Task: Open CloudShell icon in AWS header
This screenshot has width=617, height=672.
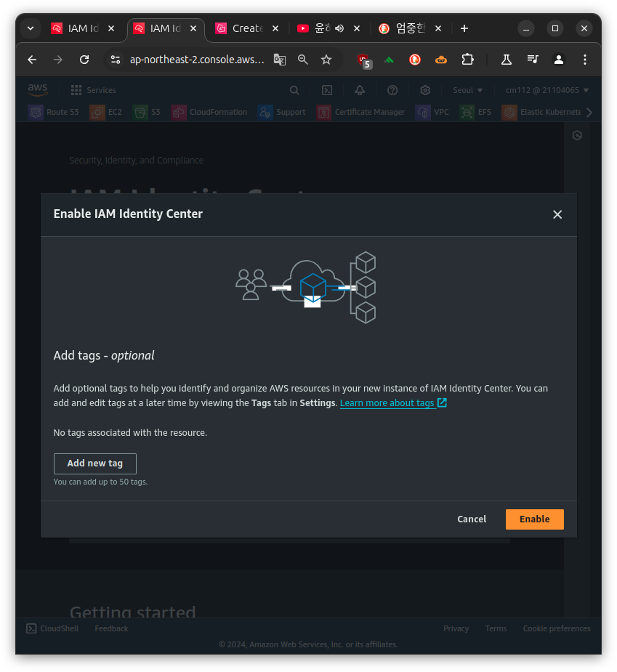Action: pos(327,90)
